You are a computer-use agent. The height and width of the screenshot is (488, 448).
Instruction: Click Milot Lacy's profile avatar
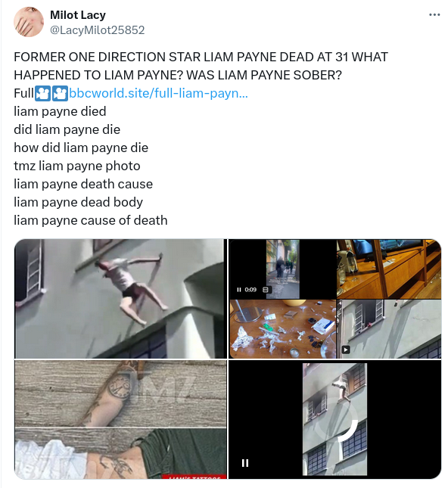click(29, 22)
